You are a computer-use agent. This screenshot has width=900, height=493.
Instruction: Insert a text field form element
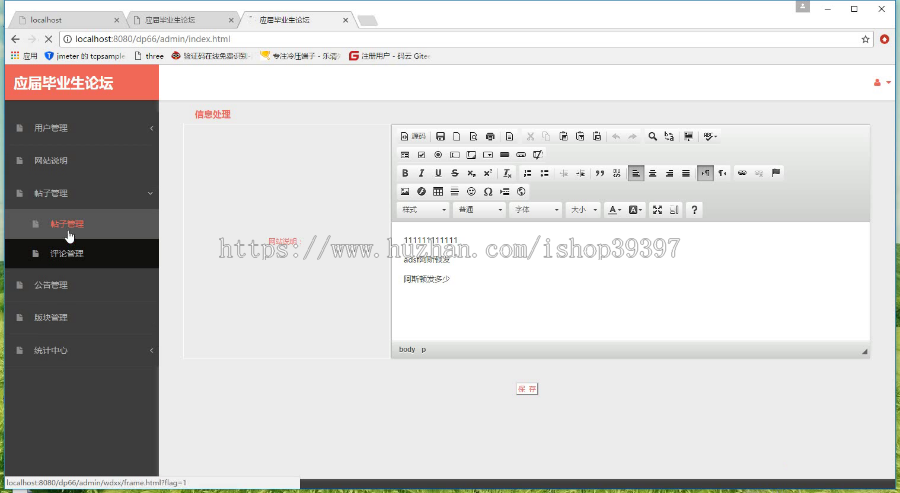(x=455, y=155)
